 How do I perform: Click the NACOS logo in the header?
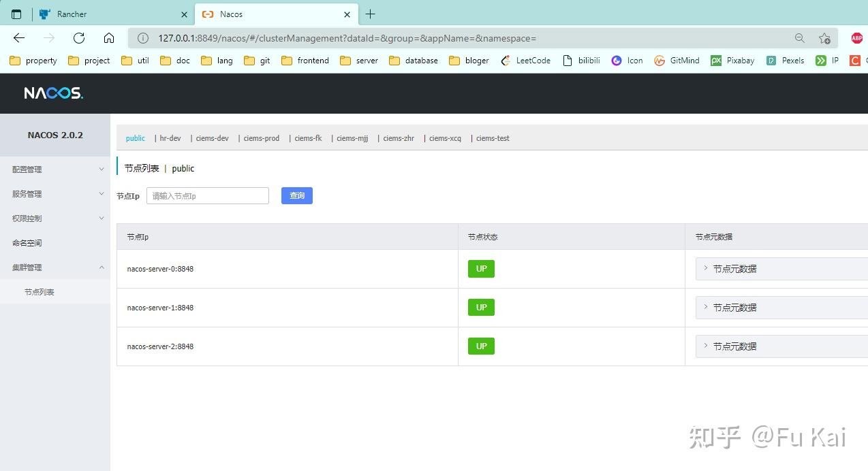(x=52, y=93)
